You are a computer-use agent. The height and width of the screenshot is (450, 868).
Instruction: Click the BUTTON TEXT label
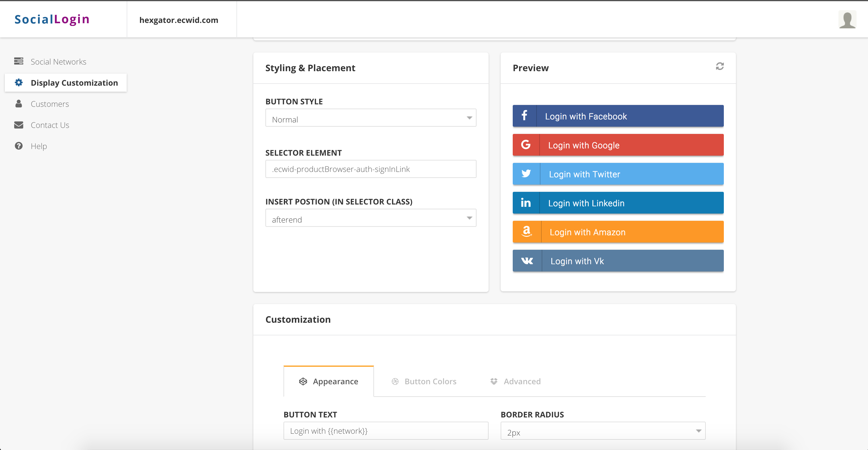(310, 415)
